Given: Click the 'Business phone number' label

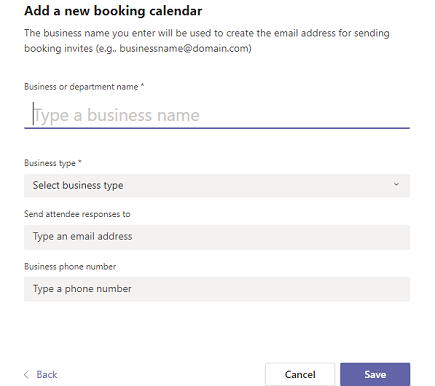Looking at the screenshot, I should click(x=70, y=267).
